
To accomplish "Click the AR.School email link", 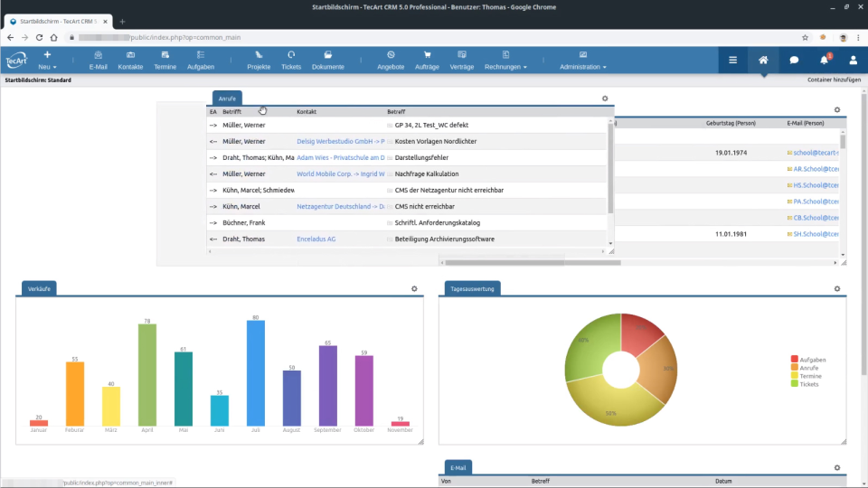I will (x=816, y=169).
